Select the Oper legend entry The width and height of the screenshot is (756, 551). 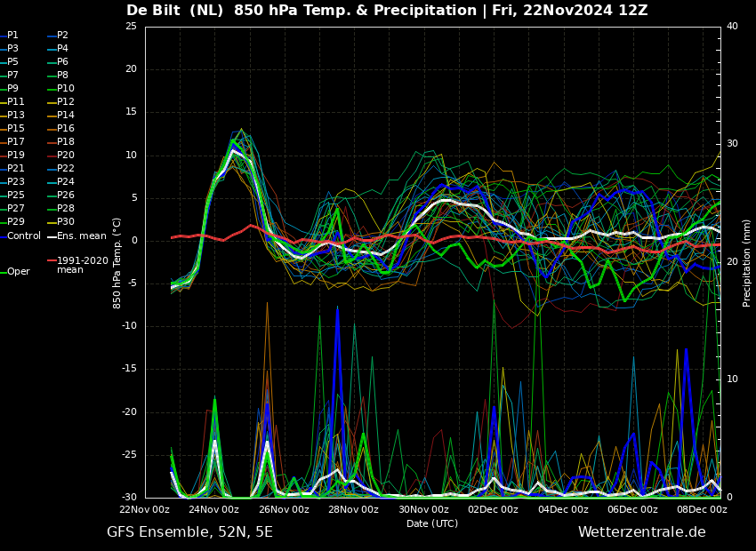pos(15,272)
